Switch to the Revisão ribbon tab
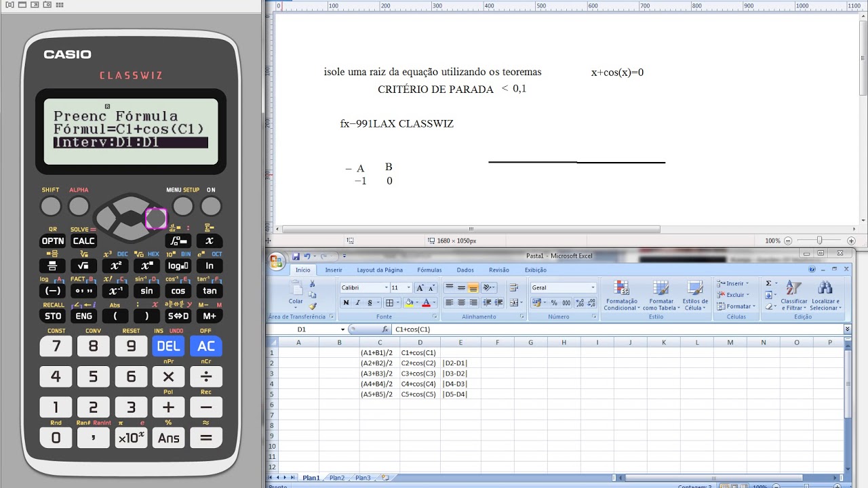This screenshot has width=868, height=488. point(499,270)
